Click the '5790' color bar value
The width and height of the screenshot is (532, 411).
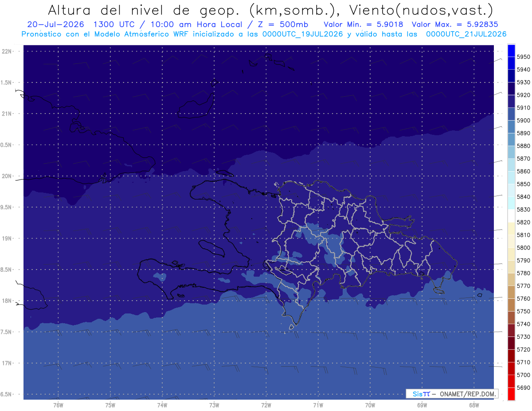pyautogui.click(x=524, y=260)
